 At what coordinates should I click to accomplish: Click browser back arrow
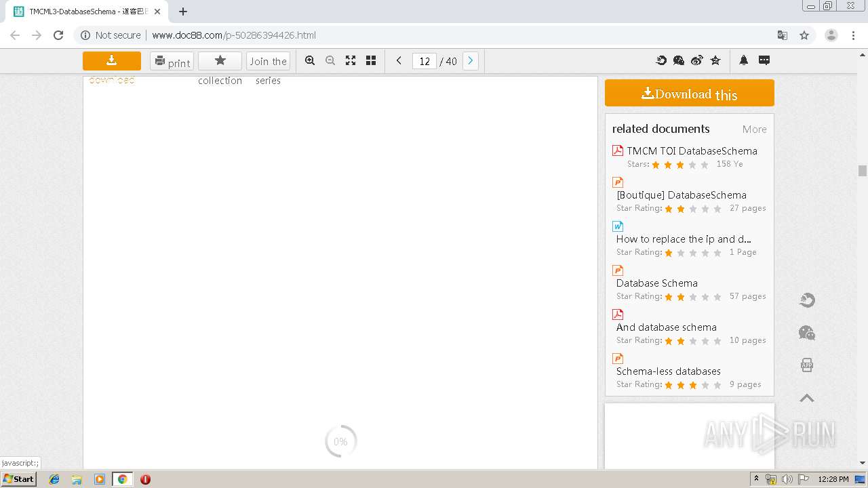15,35
